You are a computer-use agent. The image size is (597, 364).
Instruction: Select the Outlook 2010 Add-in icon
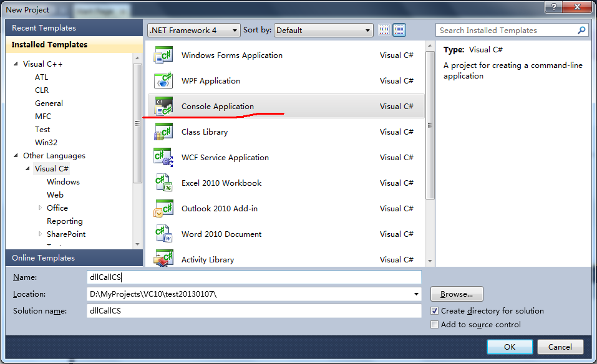click(163, 208)
